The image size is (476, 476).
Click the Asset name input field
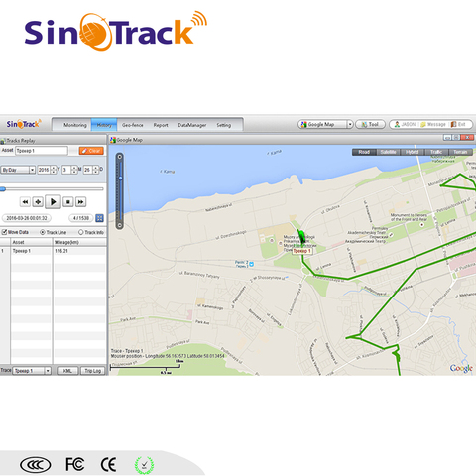(42, 151)
